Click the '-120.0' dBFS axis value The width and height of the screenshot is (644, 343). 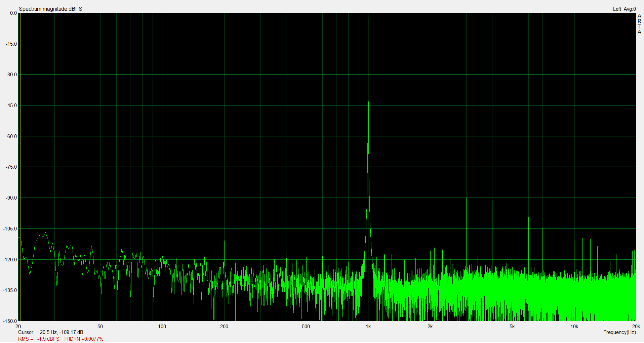pyautogui.click(x=10, y=260)
